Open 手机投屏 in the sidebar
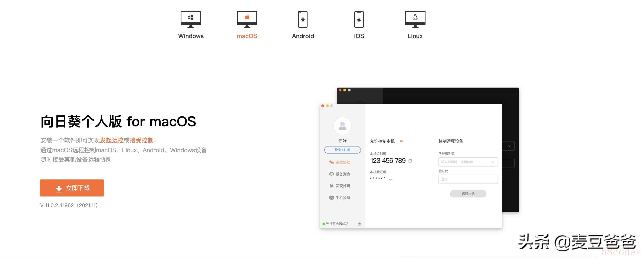The height and width of the screenshot is (258, 644). [339, 198]
